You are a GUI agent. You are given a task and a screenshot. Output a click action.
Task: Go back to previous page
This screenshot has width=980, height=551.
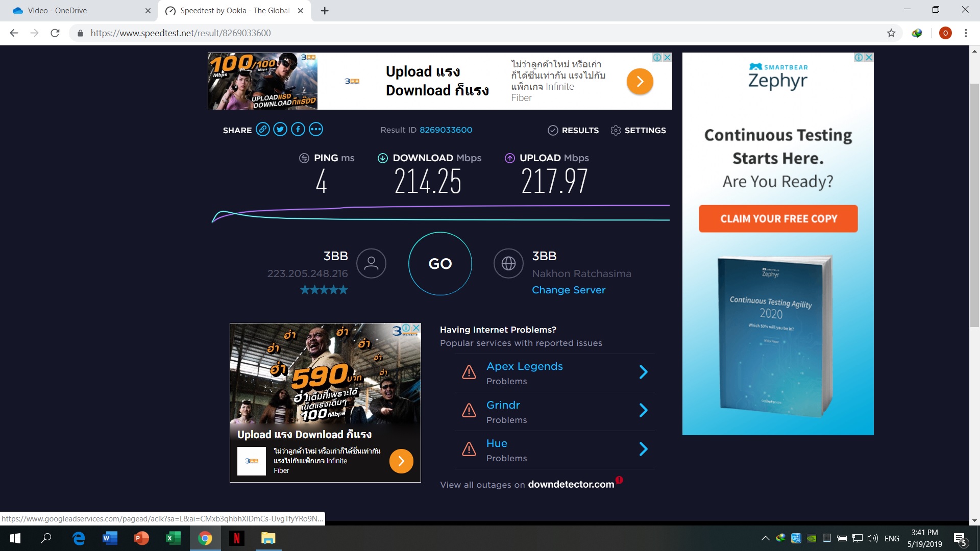coord(14,33)
